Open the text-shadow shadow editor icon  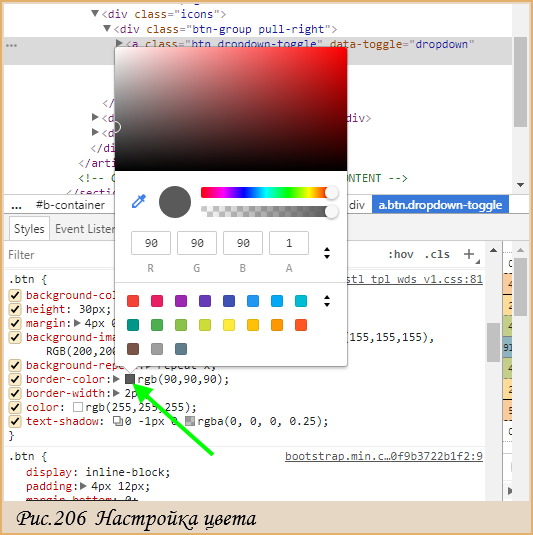tap(118, 421)
